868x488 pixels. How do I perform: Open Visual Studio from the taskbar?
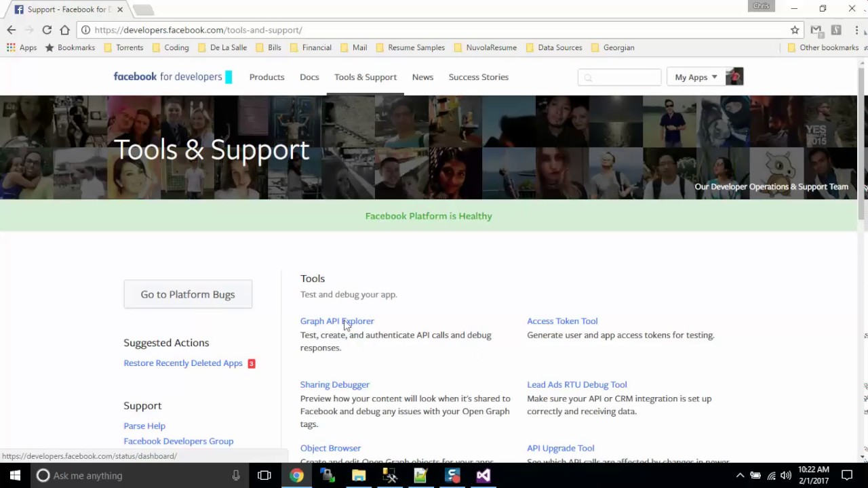[x=483, y=475]
